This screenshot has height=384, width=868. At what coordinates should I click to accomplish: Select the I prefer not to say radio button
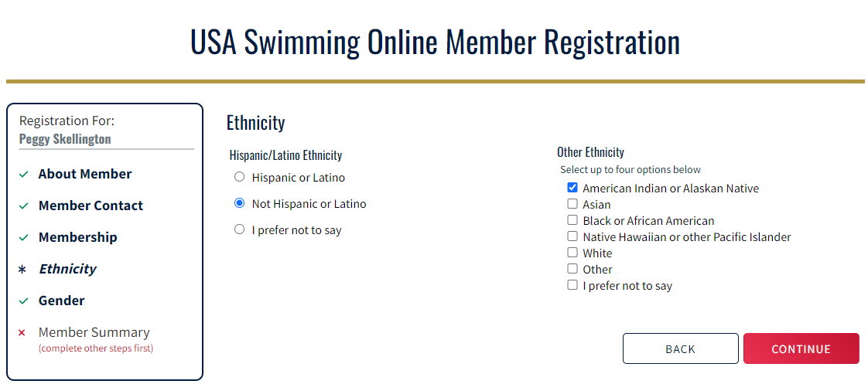click(x=239, y=229)
